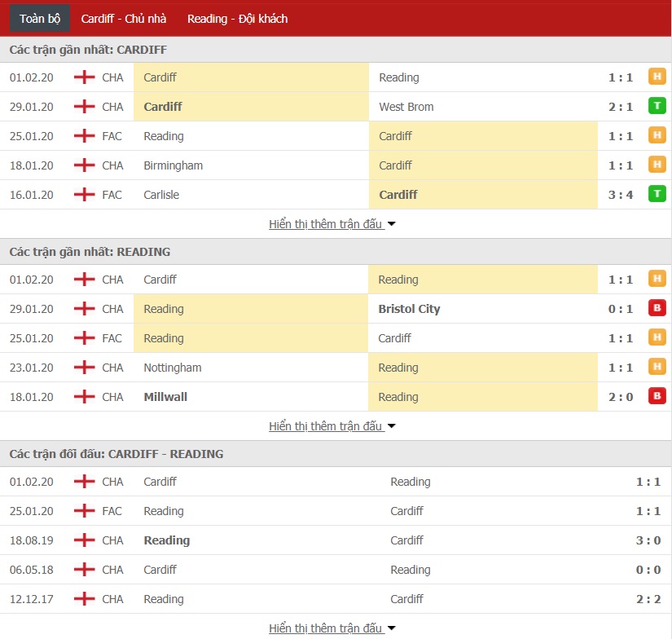Switch to 'Reading - Đội khách' tab
The image size is (672, 639).
click(237, 19)
